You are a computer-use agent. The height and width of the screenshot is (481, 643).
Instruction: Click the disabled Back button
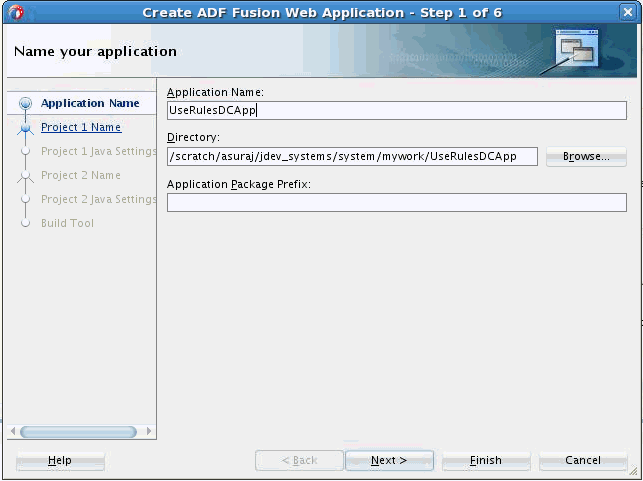[x=299, y=460]
